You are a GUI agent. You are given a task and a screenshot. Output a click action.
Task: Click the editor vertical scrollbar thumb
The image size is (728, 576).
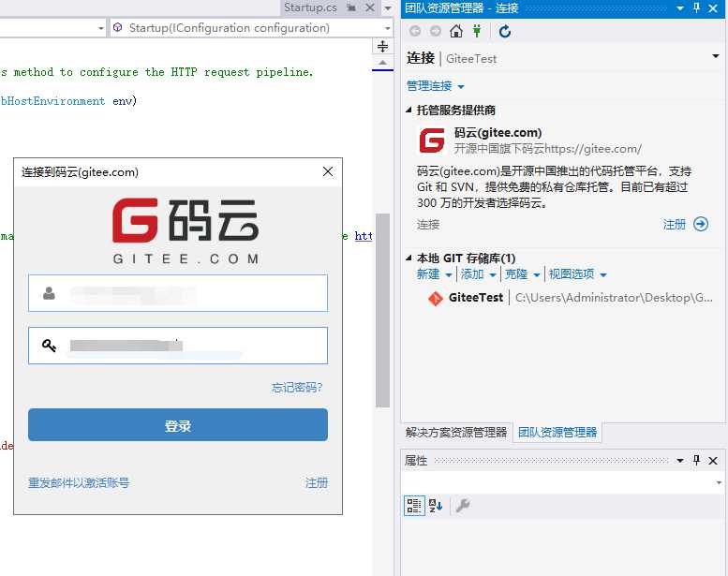coord(382,310)
